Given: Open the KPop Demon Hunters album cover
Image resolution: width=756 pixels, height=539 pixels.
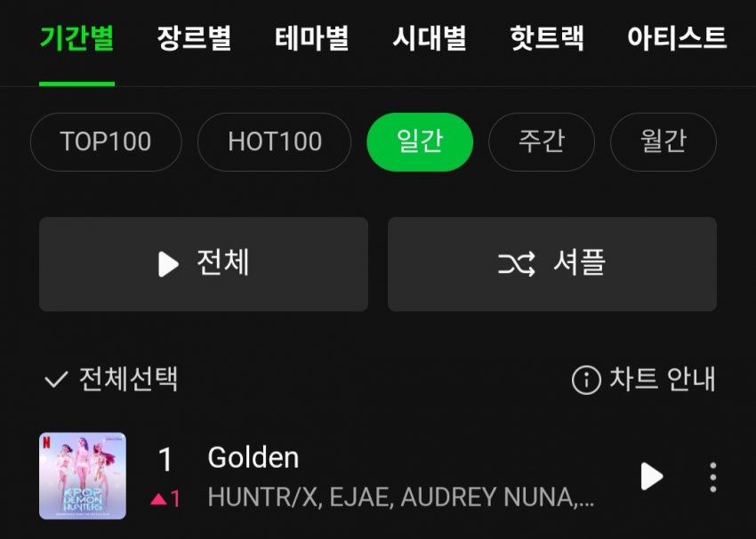Looking at the screenshot, I should click(x=83, y=476).
